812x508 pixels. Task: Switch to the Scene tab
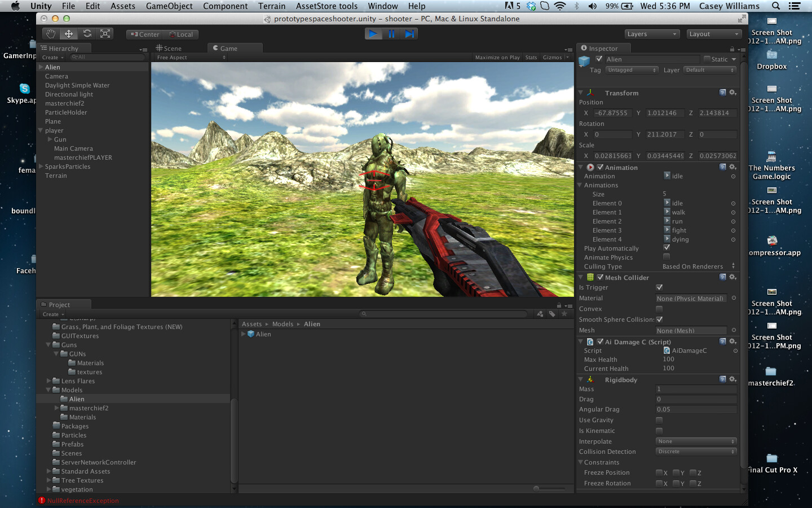(x=172, y=48)
